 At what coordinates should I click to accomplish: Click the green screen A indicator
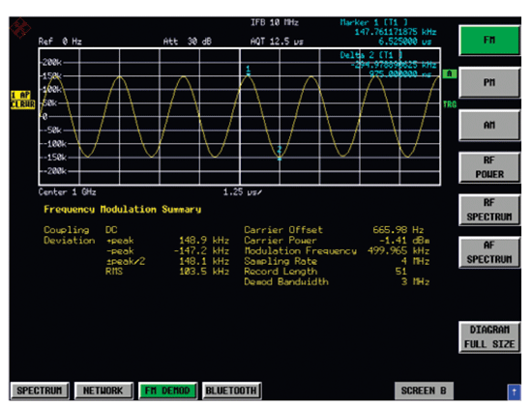(x=450, y=73)
